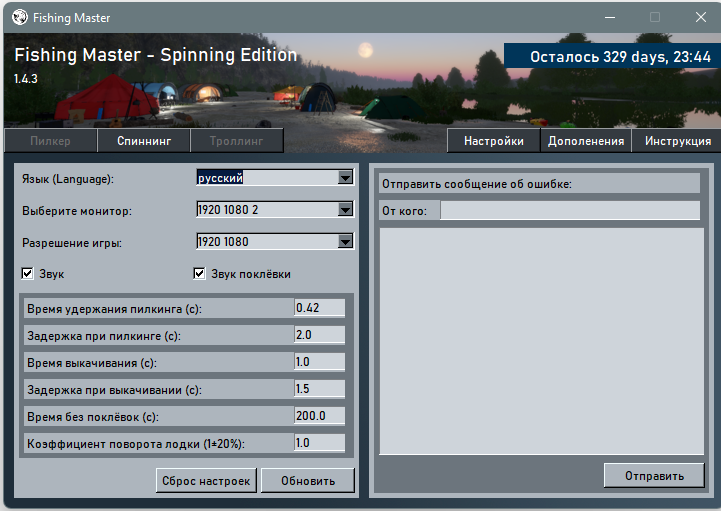
Task: Toggle the Звук checkbox
Action: 28,274
